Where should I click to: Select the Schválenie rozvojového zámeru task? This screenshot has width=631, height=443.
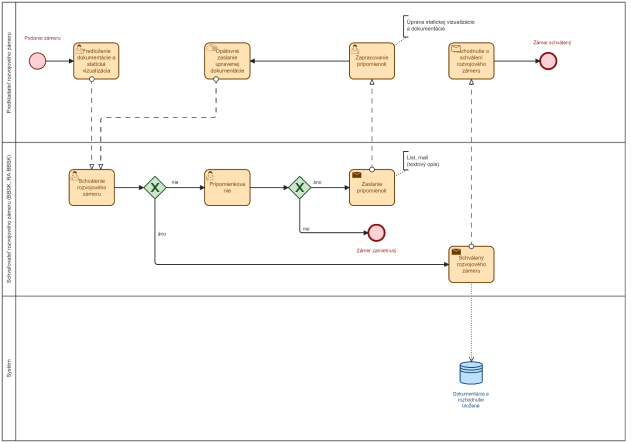tap(92, 188)
